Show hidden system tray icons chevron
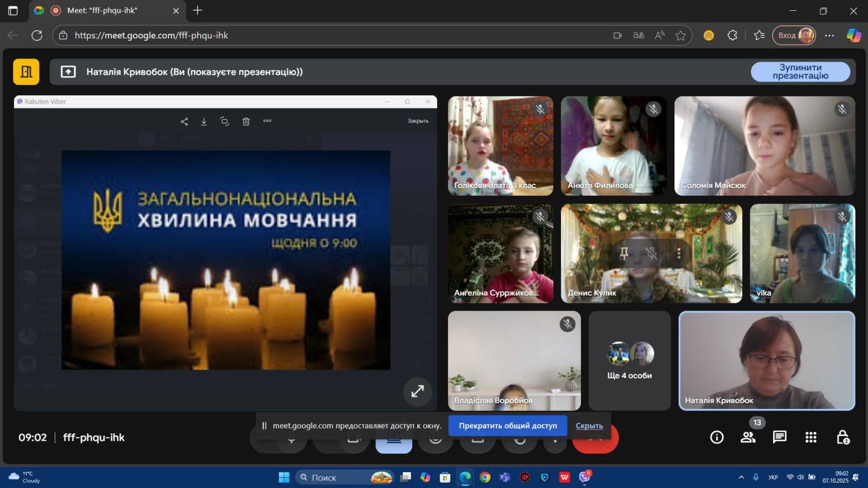 click(741, 477)
